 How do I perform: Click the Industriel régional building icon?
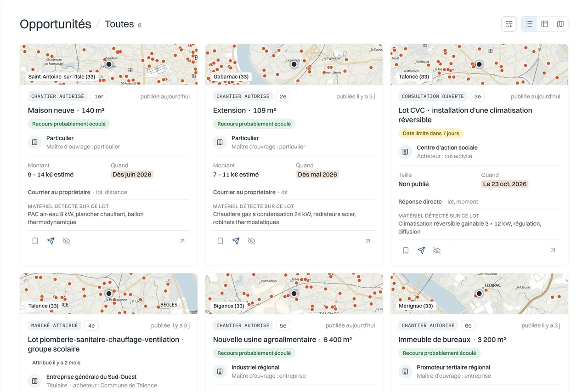[220, 371]
